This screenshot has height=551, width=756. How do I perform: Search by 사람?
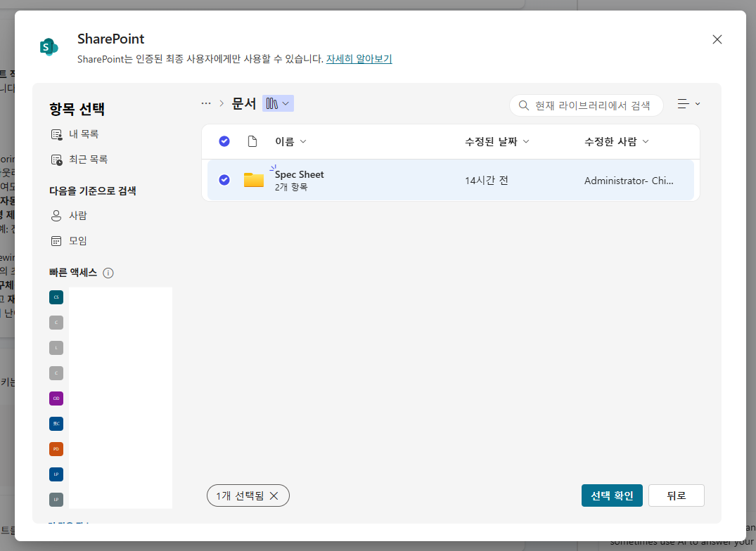[69, 215]
